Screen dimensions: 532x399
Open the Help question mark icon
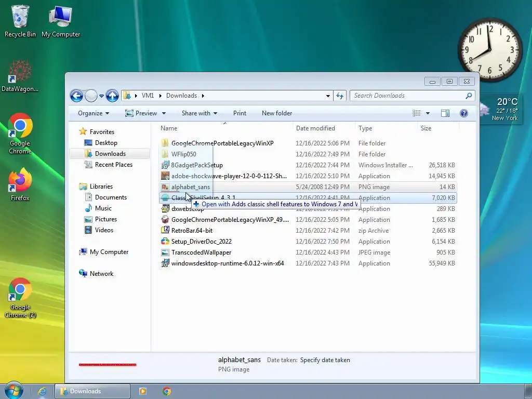pos(464,113)
